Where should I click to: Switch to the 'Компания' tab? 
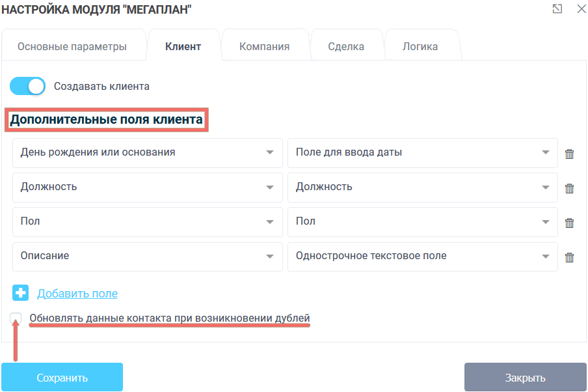click(265, 44)
